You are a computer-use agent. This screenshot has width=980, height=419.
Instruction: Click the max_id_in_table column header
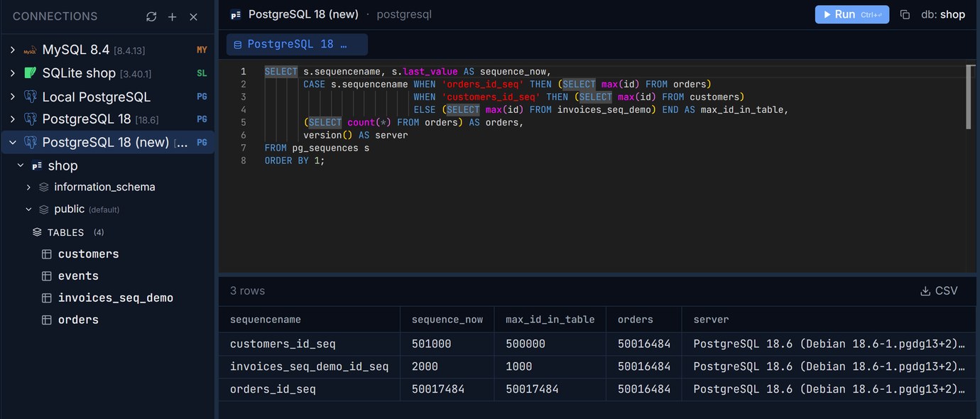[550, 320]
